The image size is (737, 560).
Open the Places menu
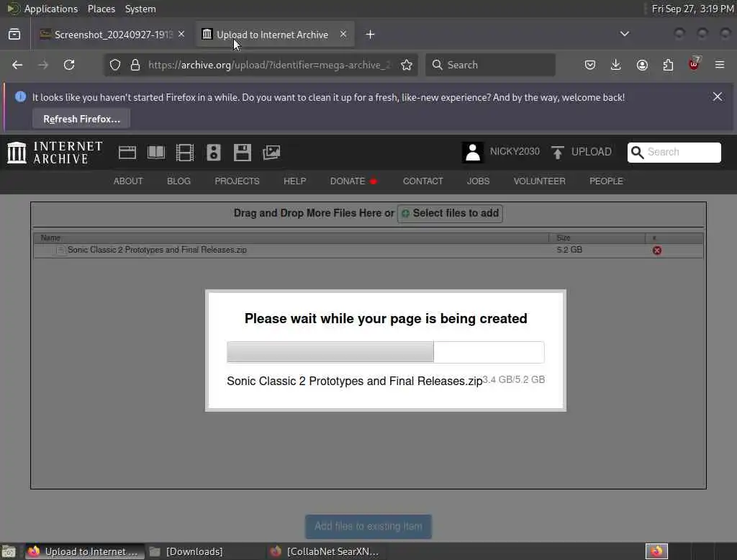[x=101, y=9]
